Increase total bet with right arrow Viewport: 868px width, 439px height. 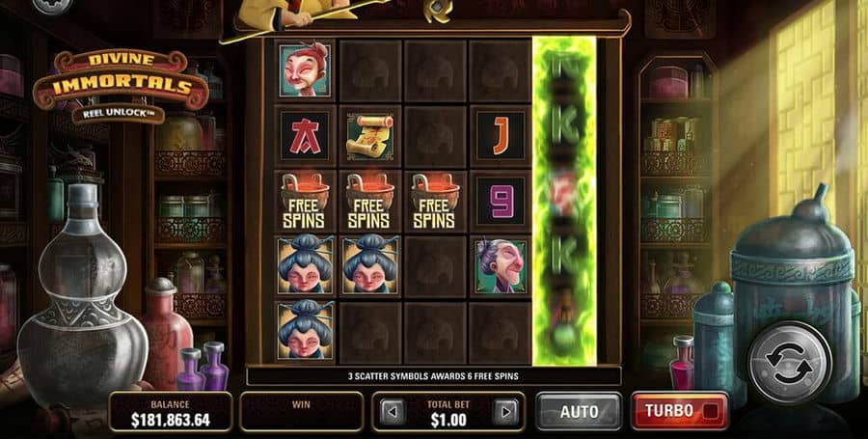504,412
